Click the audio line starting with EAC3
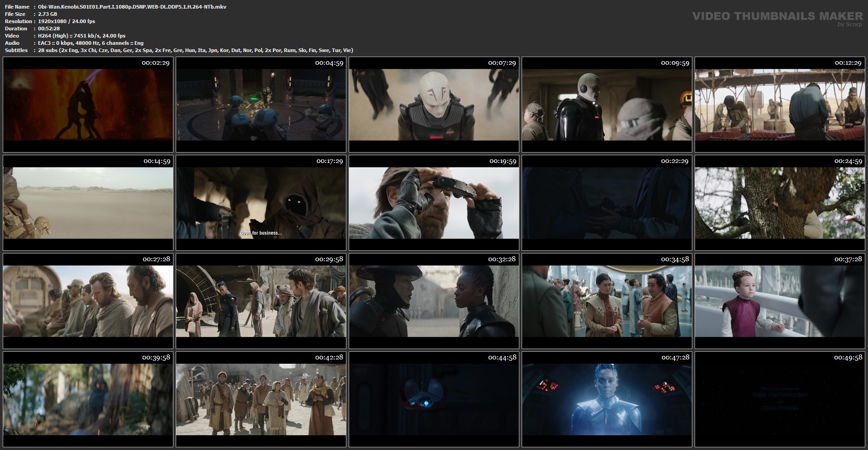 click(91, 43)
